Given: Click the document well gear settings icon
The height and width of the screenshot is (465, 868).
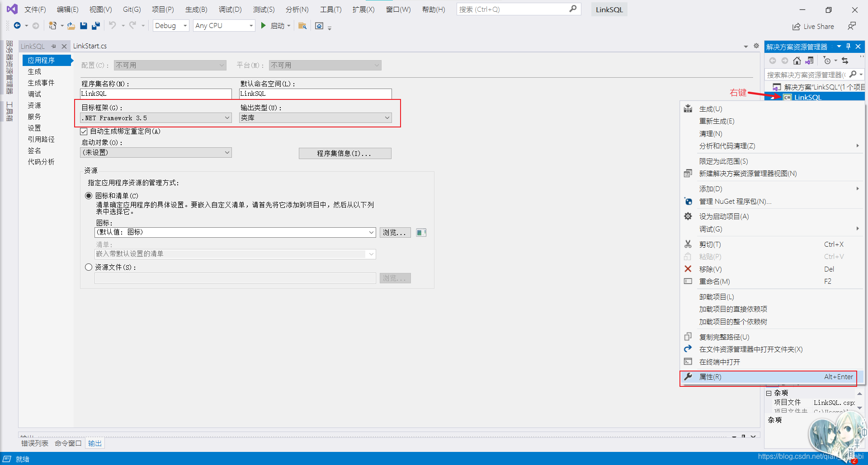Looking at the screenshot, I should 756,46.
